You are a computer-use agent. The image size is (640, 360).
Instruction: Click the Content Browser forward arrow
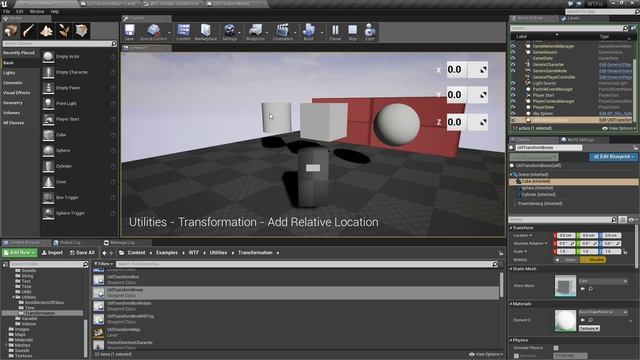click(111, 253)
